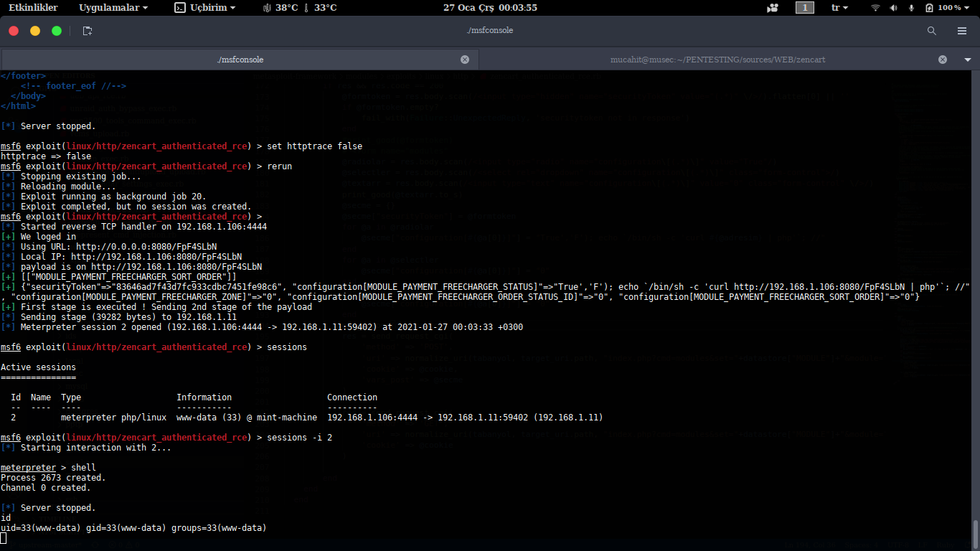Click the Wi-Fi icon in the top panel

[876, 8]
